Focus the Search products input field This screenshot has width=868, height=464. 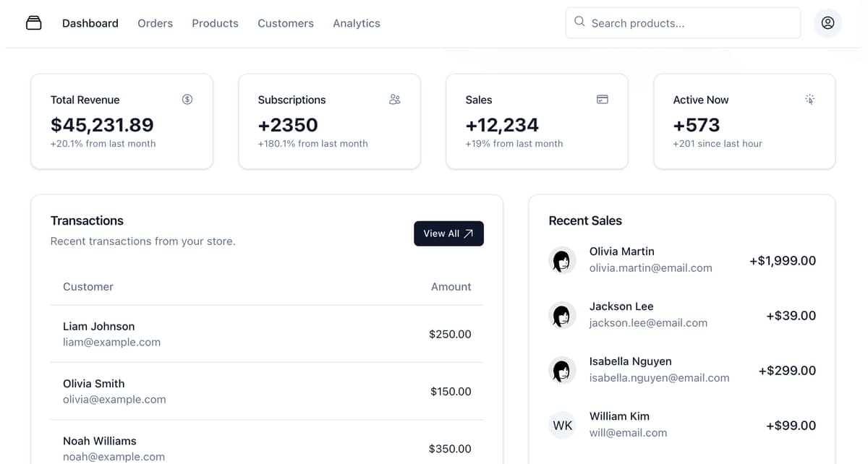[683, 23]
